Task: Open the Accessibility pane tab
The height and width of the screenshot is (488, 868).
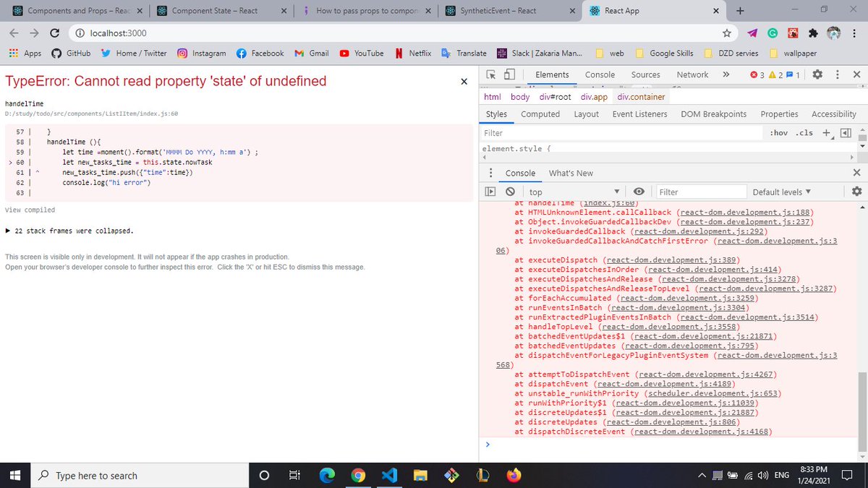Action: point(834,114)
